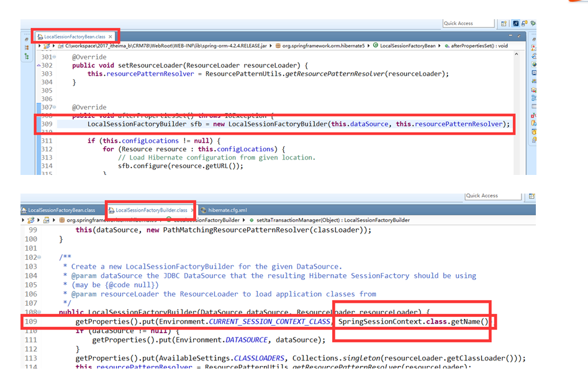The width and height of the screenshot is (588, 384).
Task: Select LocalSessionFactoryBuilder.class tab
Action: 151,210
